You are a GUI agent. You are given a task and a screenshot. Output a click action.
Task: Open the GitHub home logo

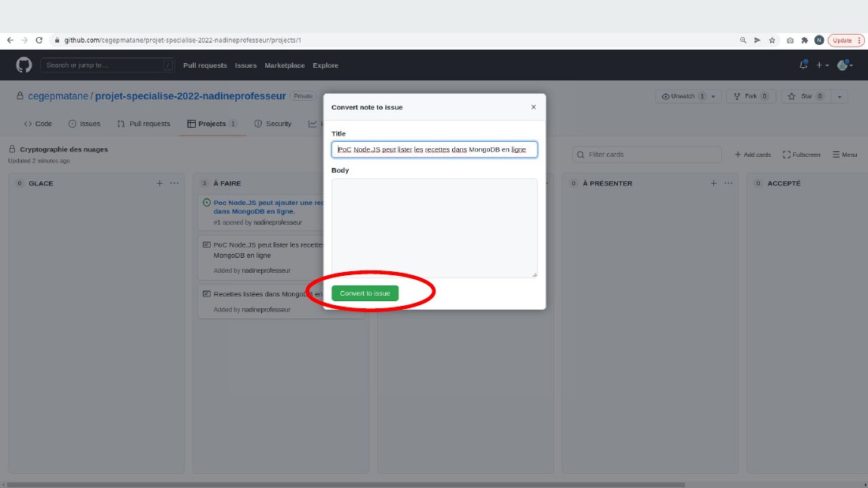pyautogui.click(x=24, y=65)
